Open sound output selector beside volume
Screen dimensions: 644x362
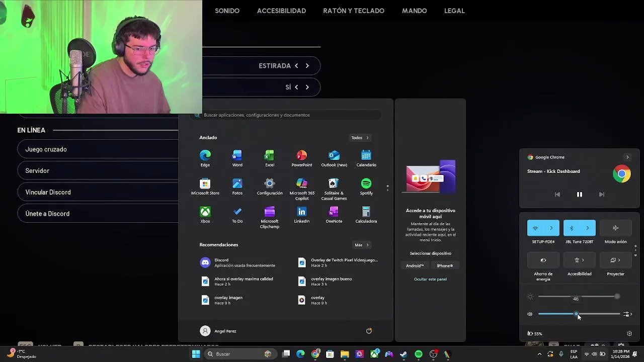tap(627, 314)
